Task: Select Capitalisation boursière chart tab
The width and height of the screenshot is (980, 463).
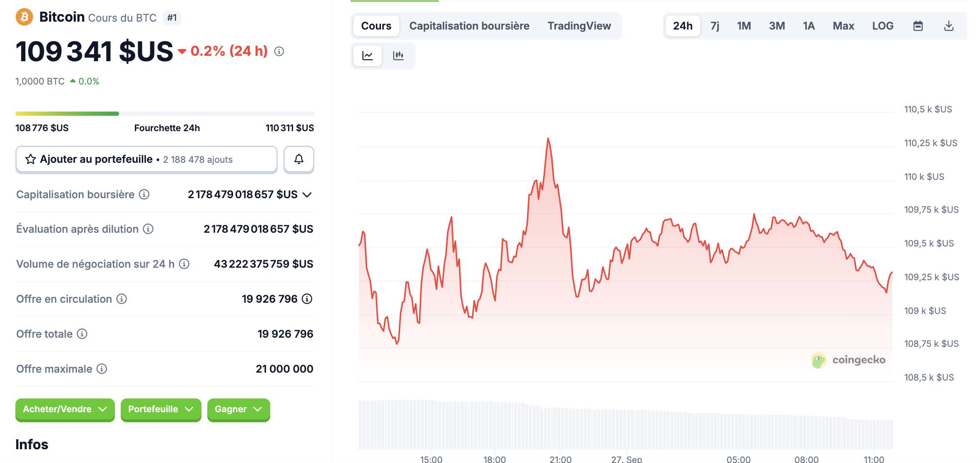Action: [x=469, y=26]
